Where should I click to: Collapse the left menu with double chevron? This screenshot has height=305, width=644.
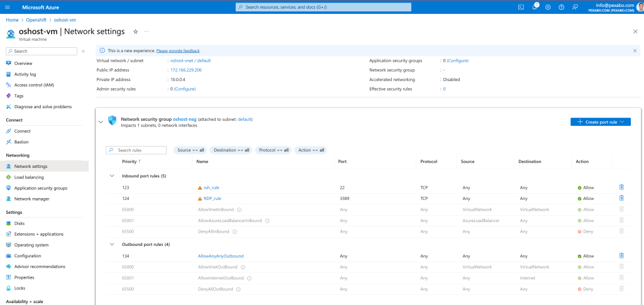click(83, 52)
